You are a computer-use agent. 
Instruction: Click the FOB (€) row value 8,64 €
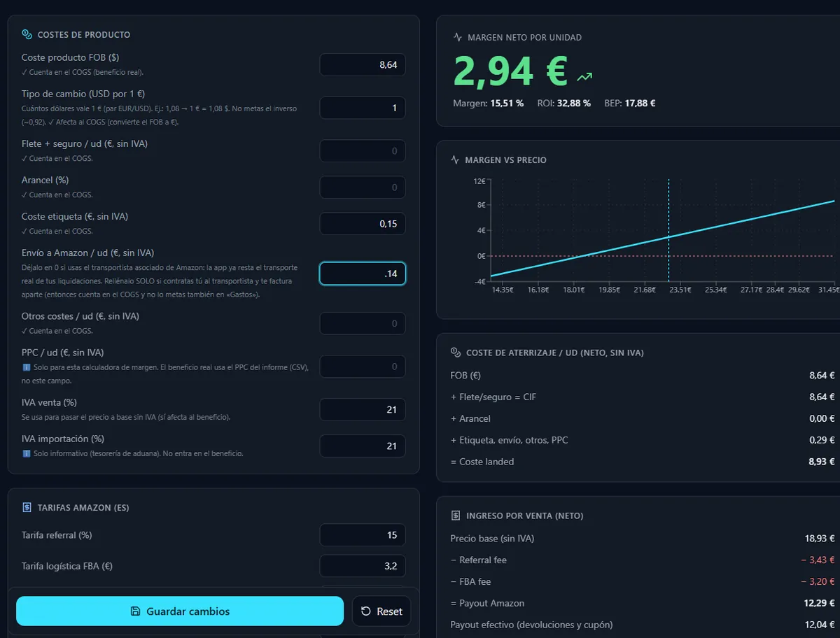(822, 376)
